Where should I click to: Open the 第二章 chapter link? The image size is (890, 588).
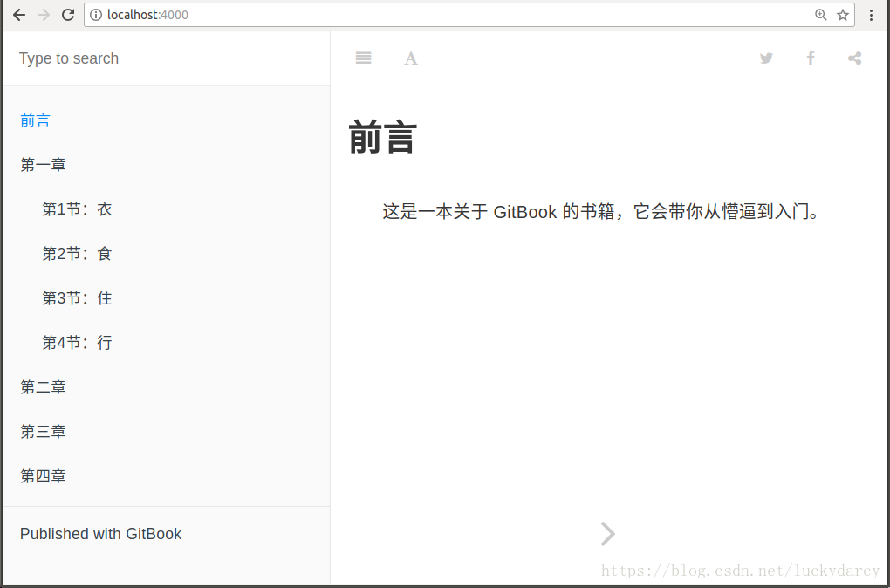coord(42,386)
